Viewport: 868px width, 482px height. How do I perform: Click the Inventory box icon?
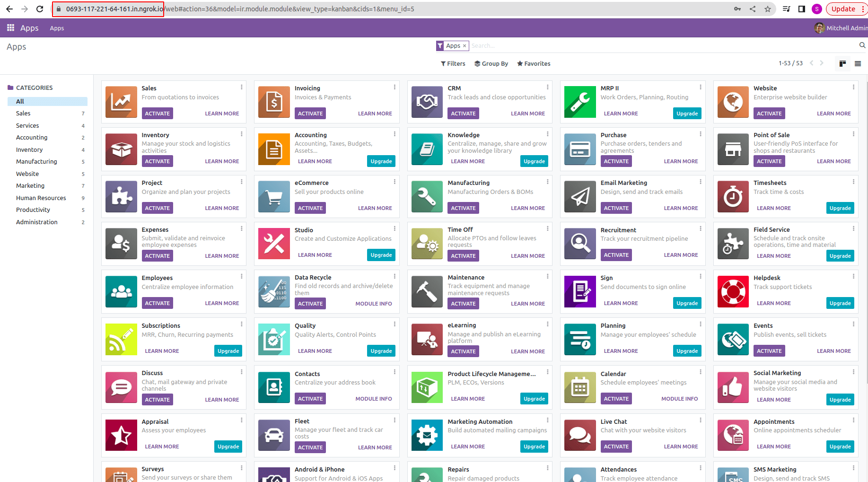coord(121,149)
